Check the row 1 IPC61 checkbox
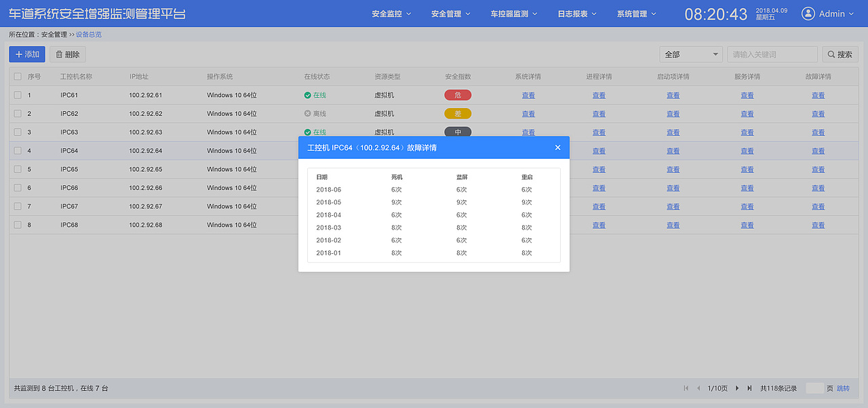 [18, 95]
